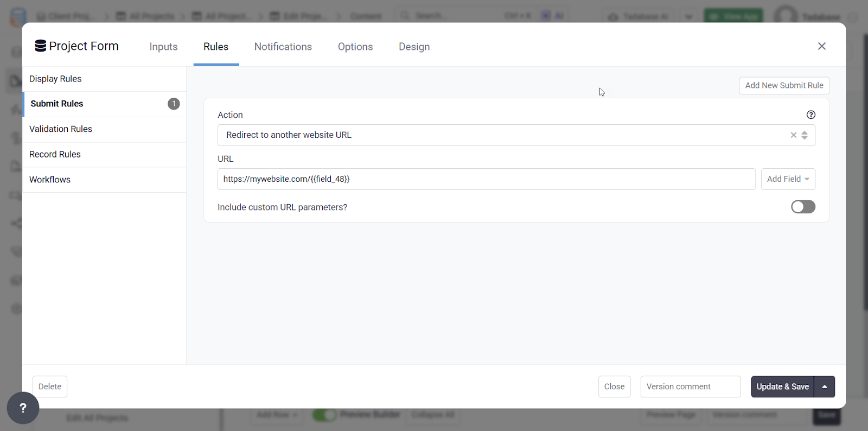Viewport: 868px width, 431px height.
Task: Click the Submit Rules count badge
Action: tap(174, 104)
